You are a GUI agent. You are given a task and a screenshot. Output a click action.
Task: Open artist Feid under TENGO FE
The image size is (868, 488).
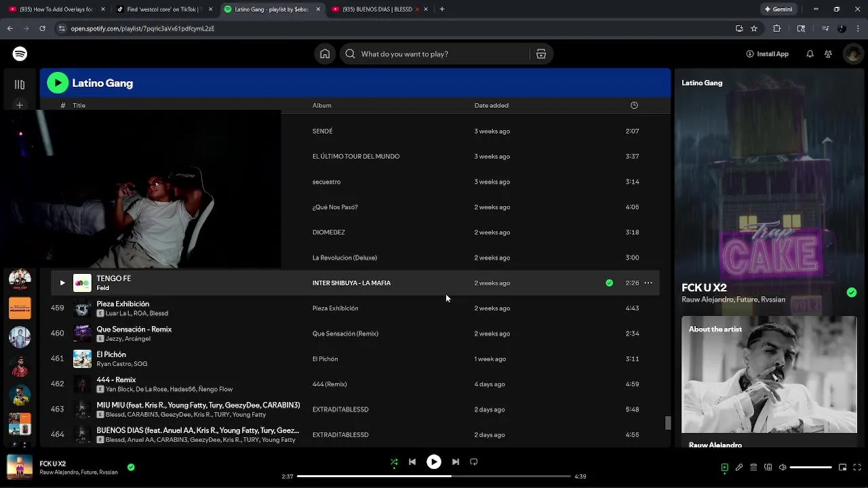[x=102, y=288]
